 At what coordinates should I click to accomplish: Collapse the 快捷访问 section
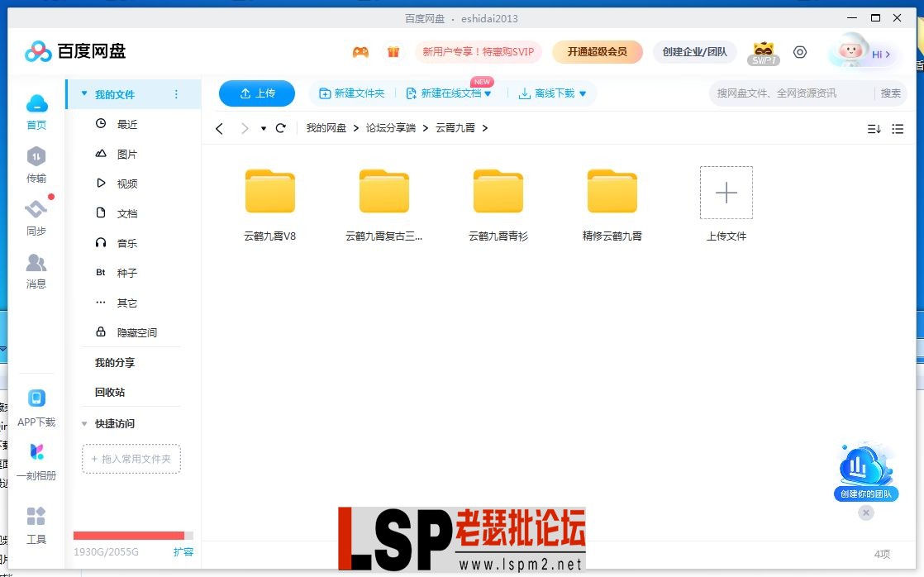[x=83, y=423]
